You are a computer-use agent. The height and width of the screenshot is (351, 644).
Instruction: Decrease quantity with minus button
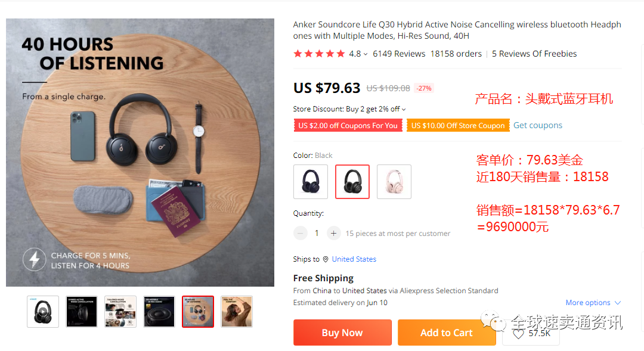[301, 233]
